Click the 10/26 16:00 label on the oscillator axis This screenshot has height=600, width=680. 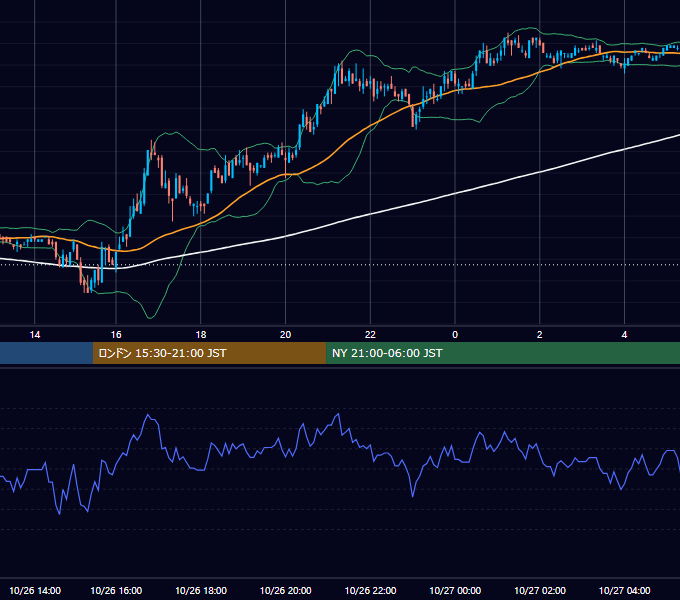coord(116,590)
